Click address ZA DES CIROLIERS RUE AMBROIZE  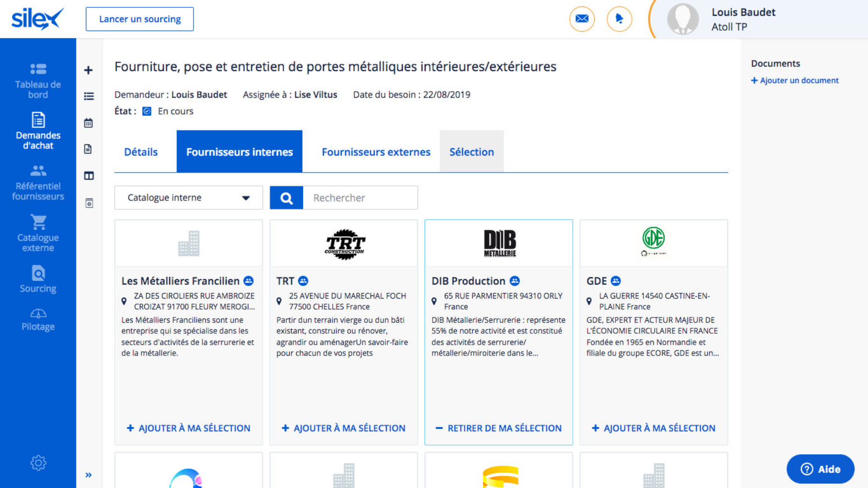point(194,301)
